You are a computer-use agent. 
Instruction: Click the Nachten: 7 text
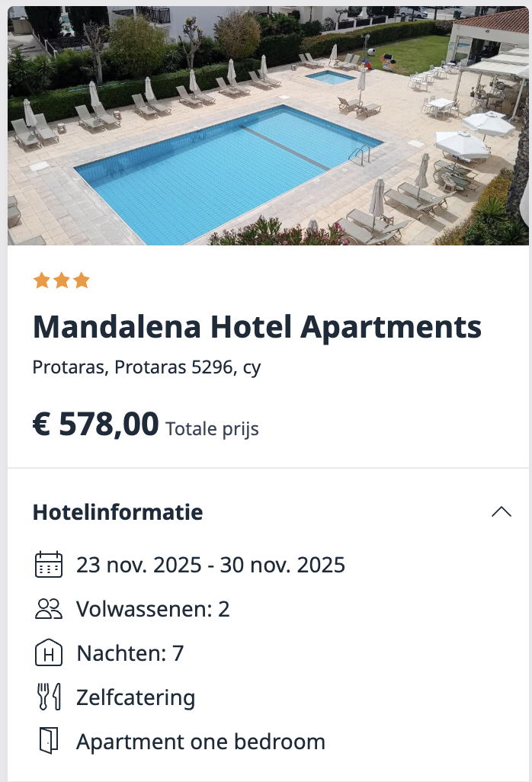pyautogui.click(x=130, y=653)
